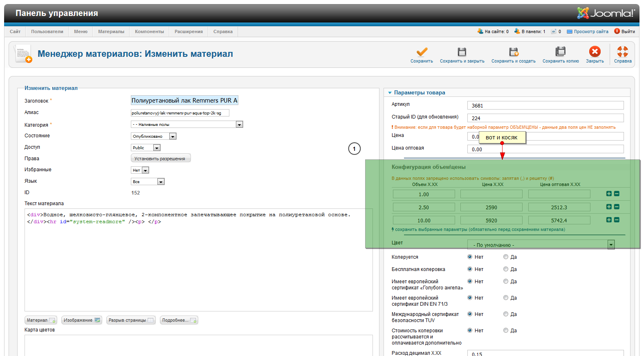Remove the 10.00 volume row with minus icon
The width and height of the screenshot is (644, 356).
(x=617, y=220)
